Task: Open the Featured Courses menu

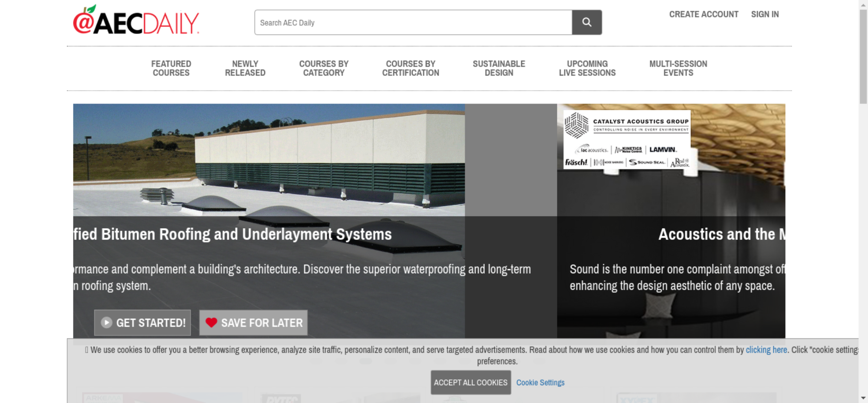Action: tap(171, 69)
